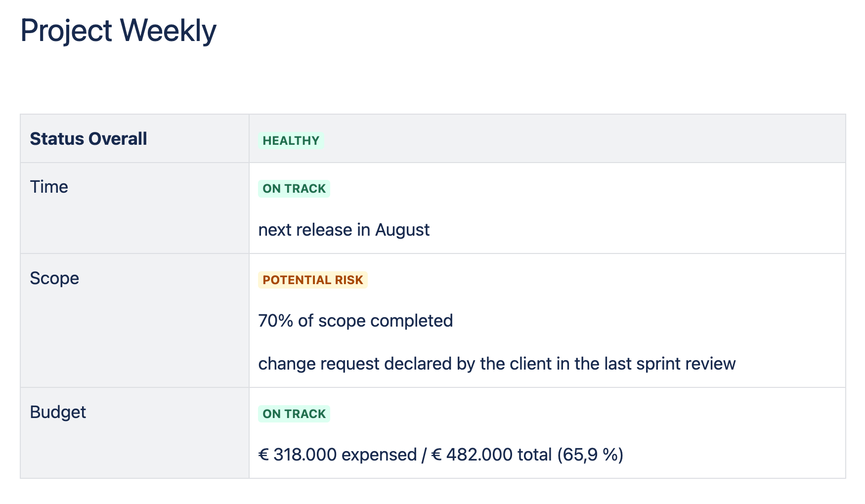Click the Scope row label cell
865x504 pixels.
(134, 321)
